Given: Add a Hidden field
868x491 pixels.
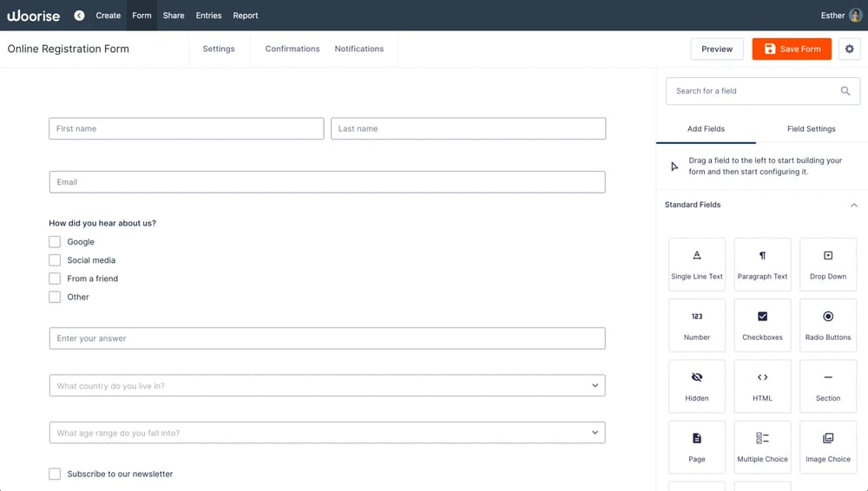Looking at the screenshot, I should click(696, 386).
